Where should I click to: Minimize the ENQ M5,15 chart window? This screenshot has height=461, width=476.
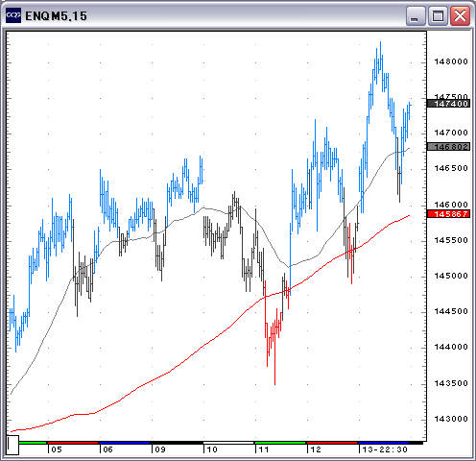pos(416,15)
